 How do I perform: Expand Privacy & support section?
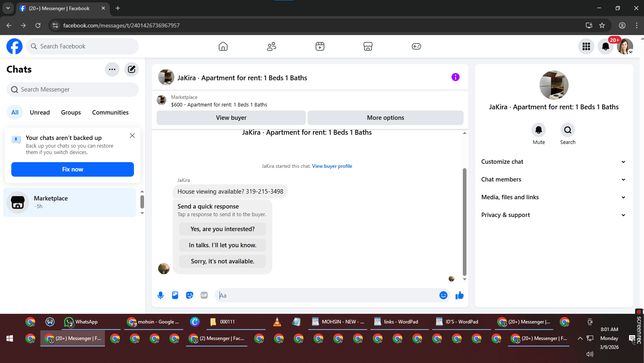(x=554, y=215)
